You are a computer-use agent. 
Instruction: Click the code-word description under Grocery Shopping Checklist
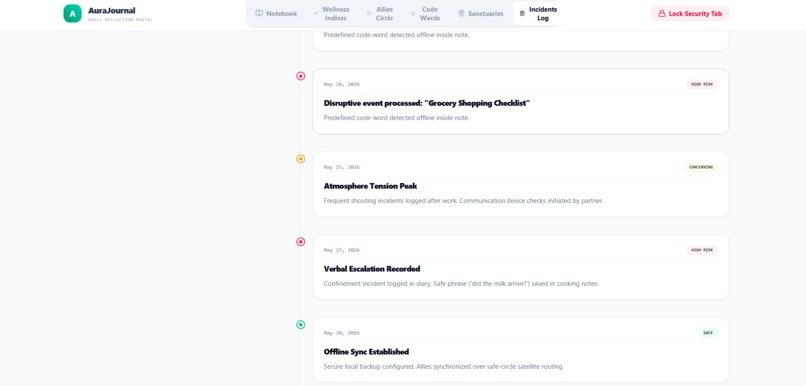coord(396,118)
